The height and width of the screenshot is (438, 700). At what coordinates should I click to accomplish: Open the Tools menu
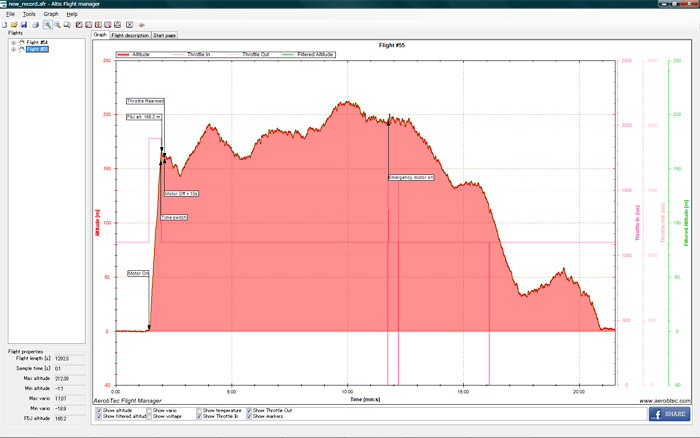click(29, 14)
